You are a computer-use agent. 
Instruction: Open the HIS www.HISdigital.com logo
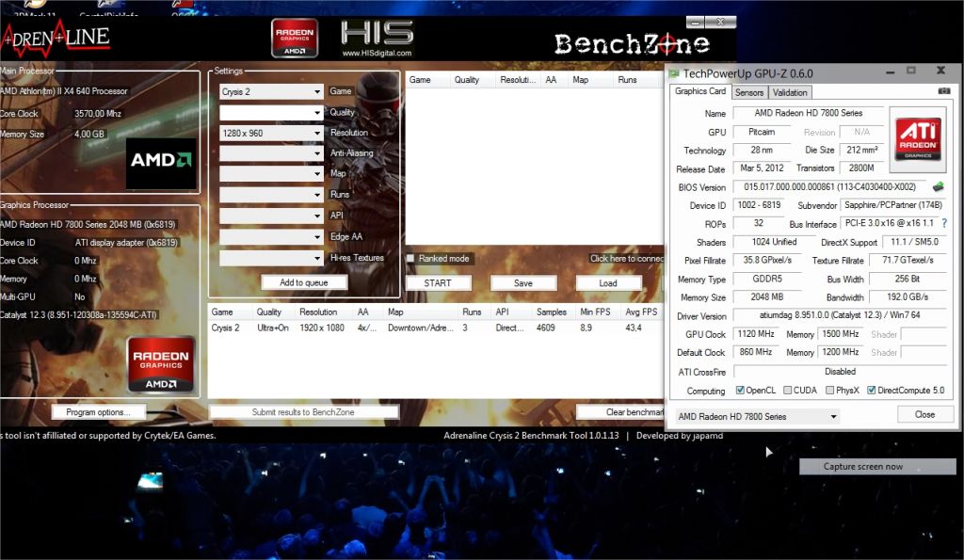point(377,39)
